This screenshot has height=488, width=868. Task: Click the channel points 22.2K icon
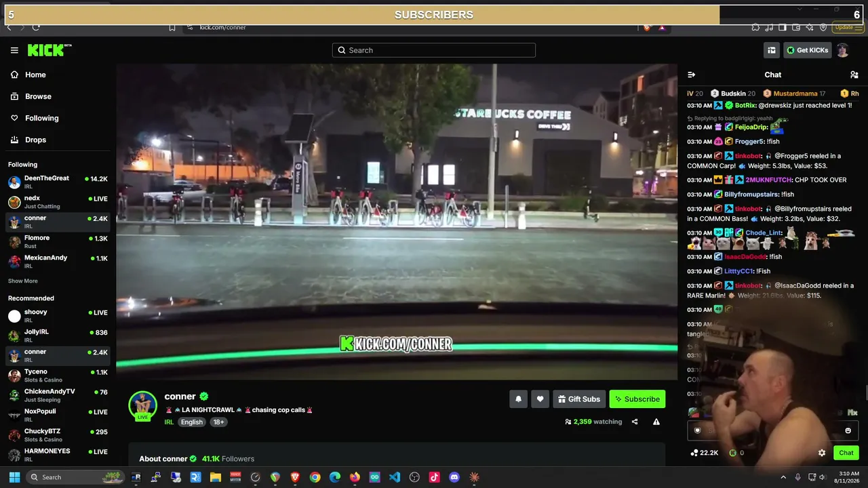[x=705, y=453]
